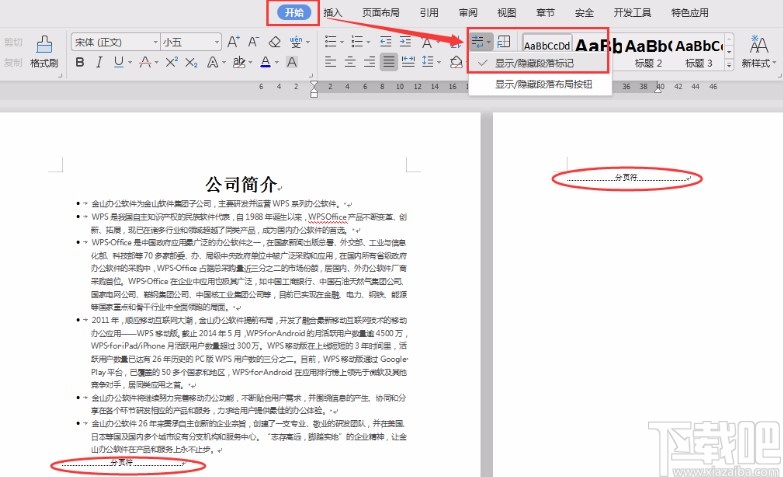This screenshot has width=783, height=477.
Task: Center align the paragraph
Action: click(x=350, y=62)
